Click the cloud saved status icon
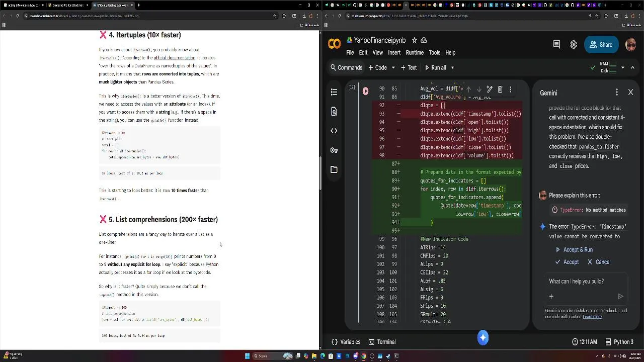The image size is (644, 362). point(424,40)
